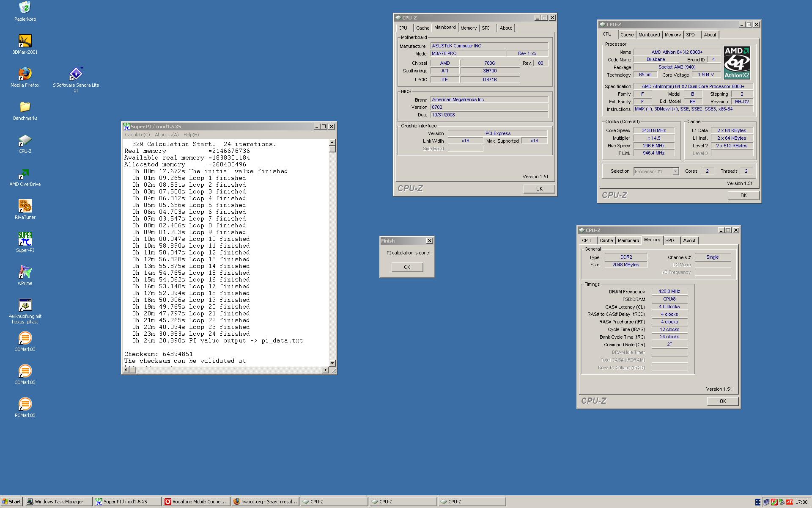This screenshot has height=508, width=812.
Task: Click the Super PI title bar icon
Action: [x=126, y=127]
